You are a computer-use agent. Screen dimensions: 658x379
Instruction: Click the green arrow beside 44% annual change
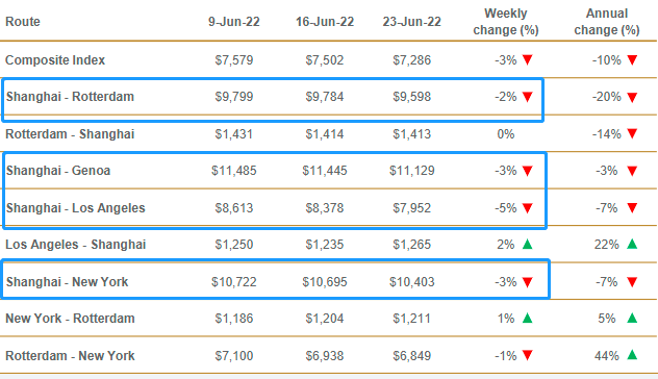coord(632,355)
